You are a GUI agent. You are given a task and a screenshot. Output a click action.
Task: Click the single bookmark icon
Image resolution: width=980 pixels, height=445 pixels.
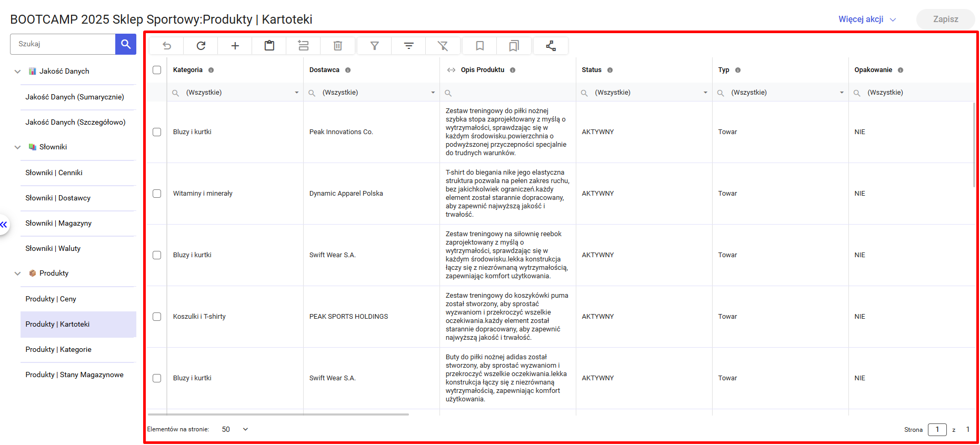480,46
